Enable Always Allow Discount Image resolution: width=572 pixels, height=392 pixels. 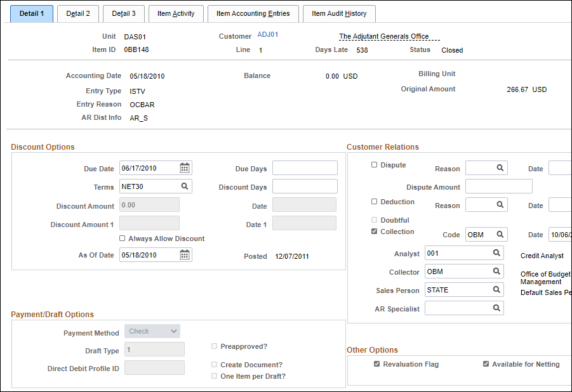(122, 238)
